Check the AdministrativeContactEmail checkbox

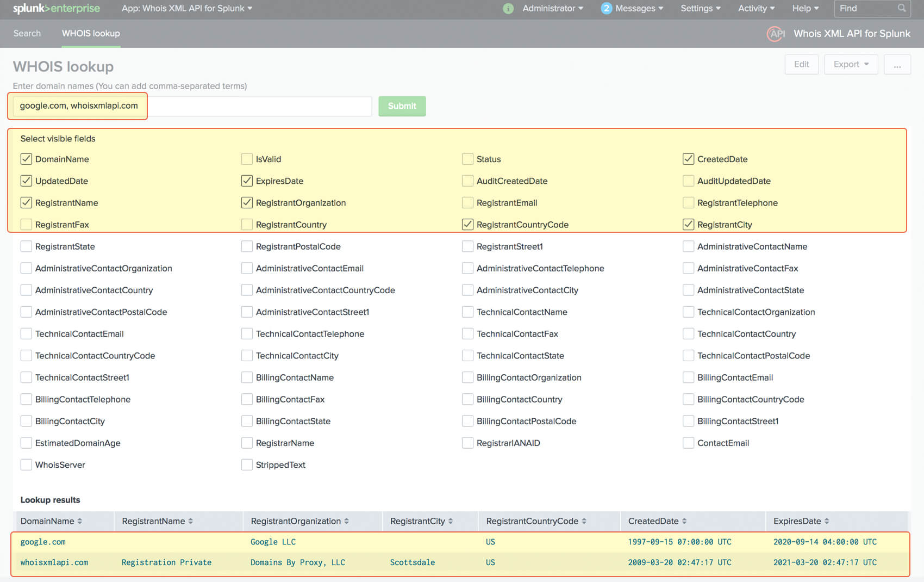click(x=247, y=268)
